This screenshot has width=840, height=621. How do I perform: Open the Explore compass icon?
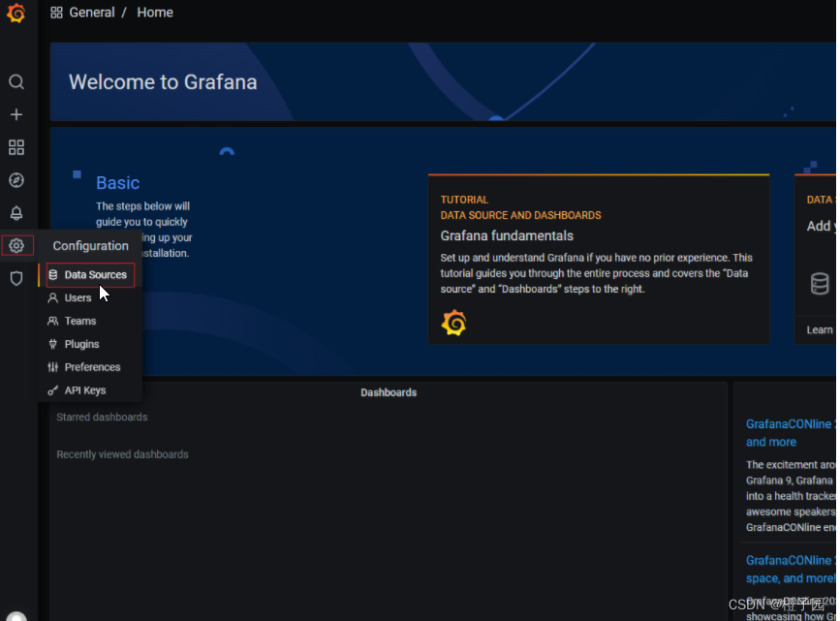coord(16,180)
